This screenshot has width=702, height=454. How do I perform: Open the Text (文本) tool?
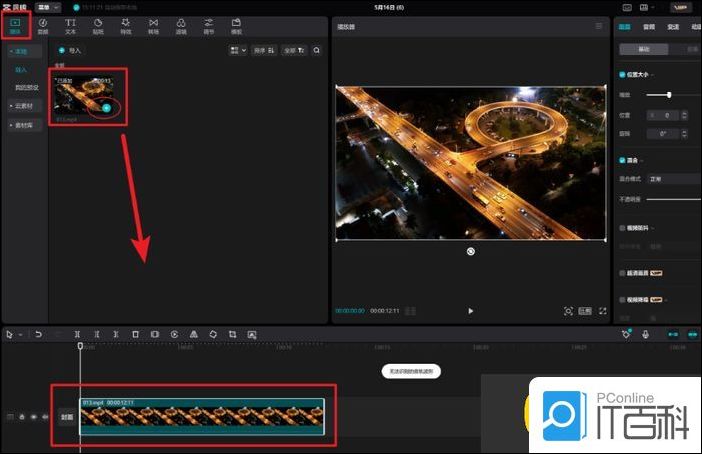[70, 25]
